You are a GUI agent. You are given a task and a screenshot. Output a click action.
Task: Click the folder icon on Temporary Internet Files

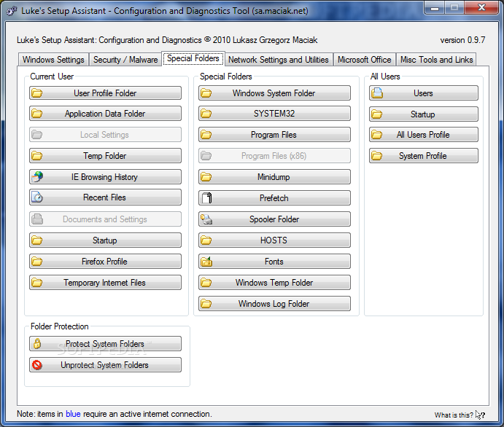coord(37,283)
